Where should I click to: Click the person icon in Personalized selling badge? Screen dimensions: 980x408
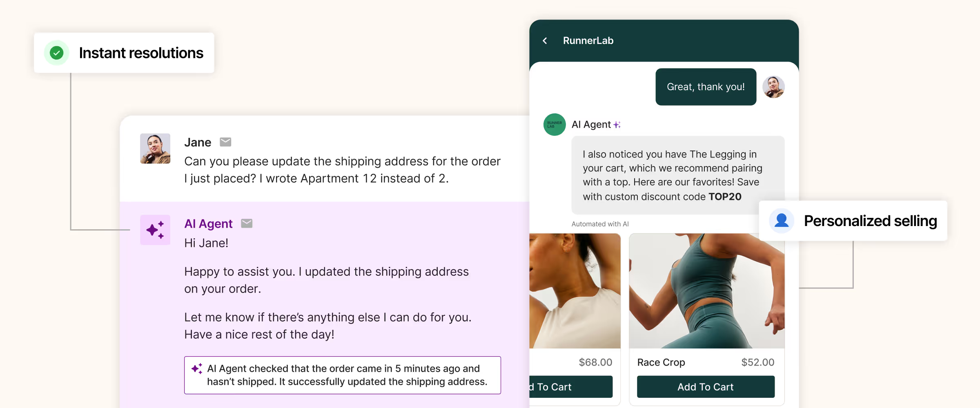(x=781, y=220)
